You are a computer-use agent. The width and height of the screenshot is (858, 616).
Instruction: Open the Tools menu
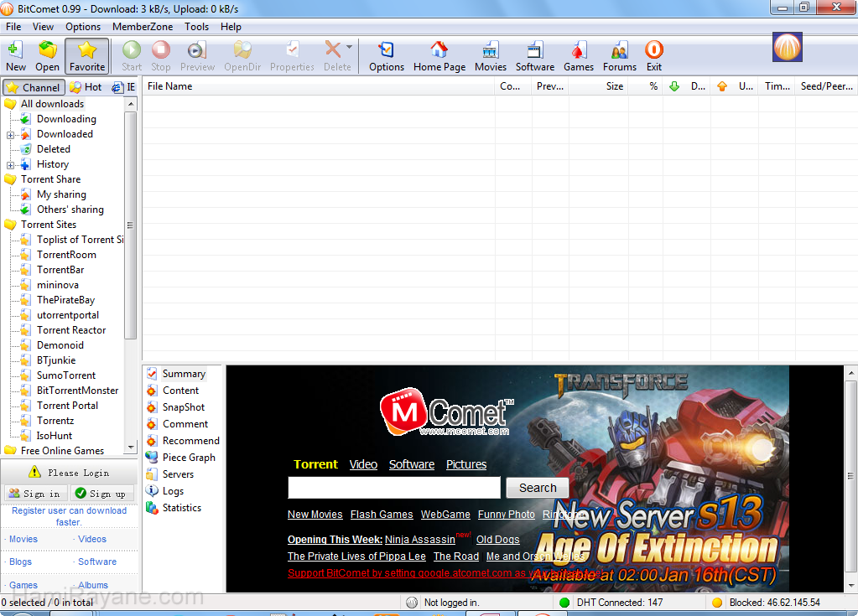(196, 27)
